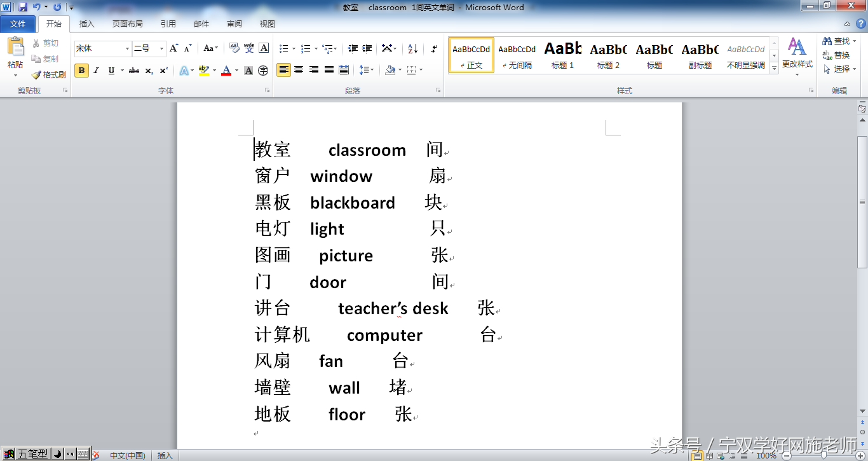Toggle superscript formatting

pyautogui.click(x=163, y=71)
